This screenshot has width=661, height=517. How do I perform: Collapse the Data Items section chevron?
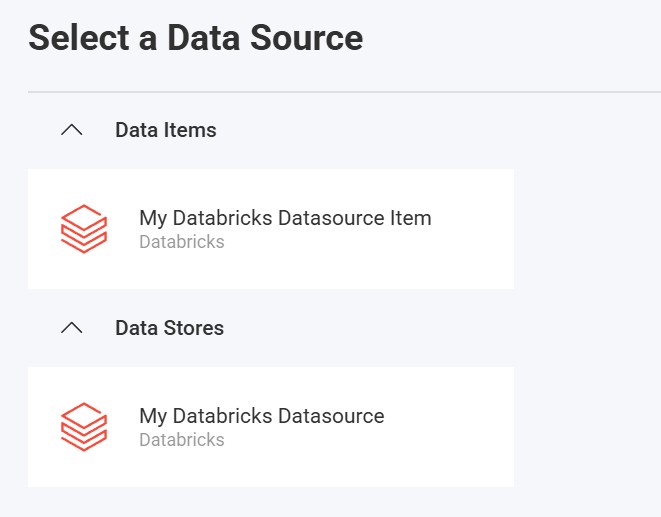[x=71, y=130]
